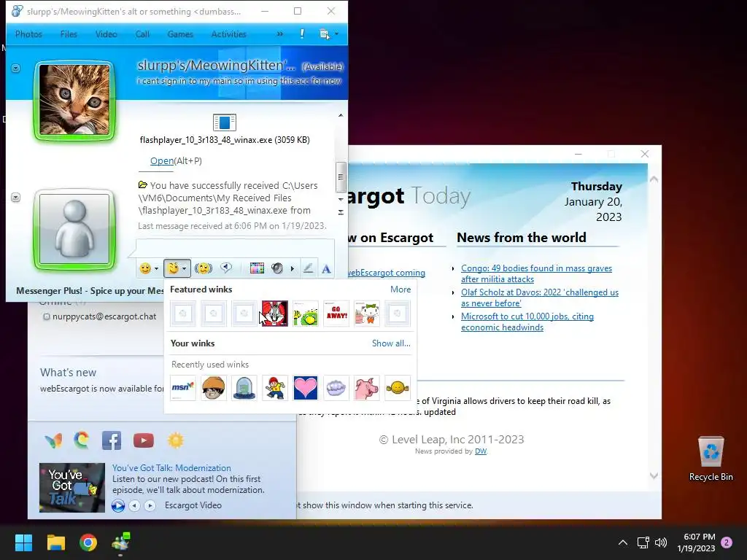Pick the msn butterfly recent wink
The height and width of the screenshot is (560, 747).
point(183,388)
